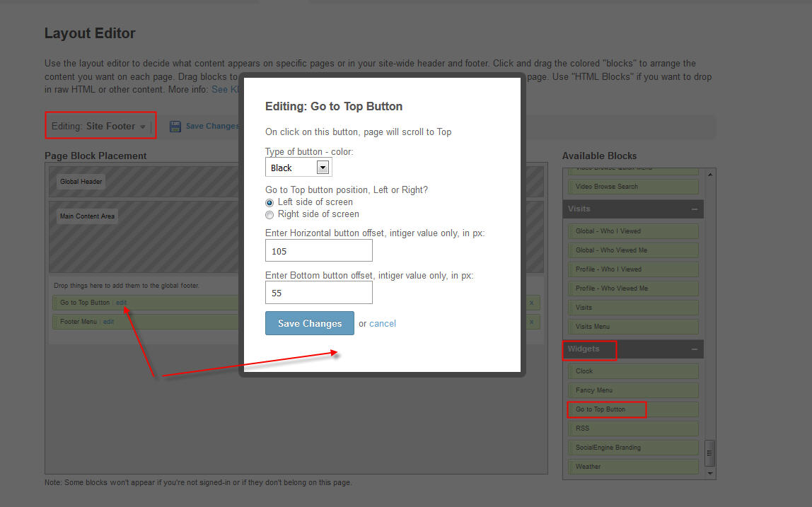The height and width of the screenshot is (507, 812).
Task: Click edit link for Footer Menu block
Action: [x=108, y=322]
